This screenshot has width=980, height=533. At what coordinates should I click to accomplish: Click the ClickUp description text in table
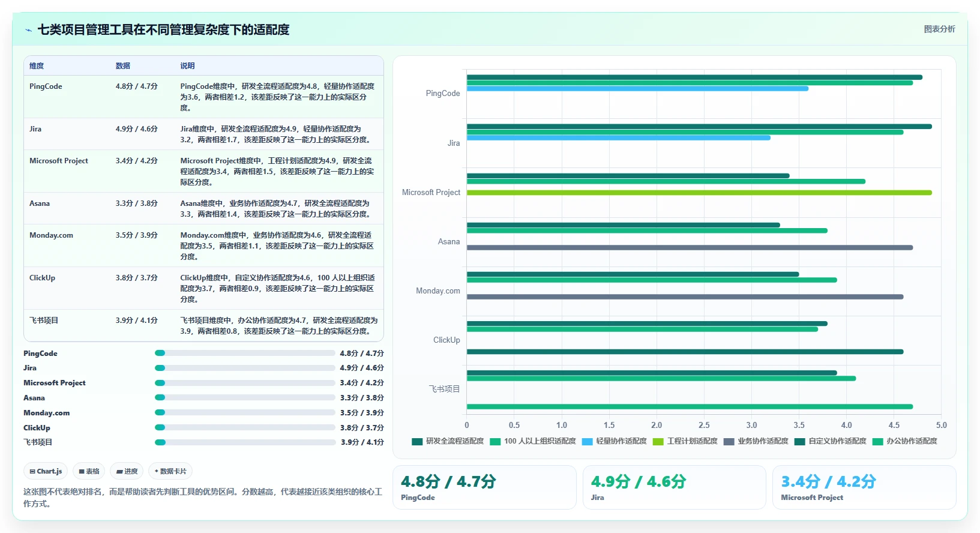pos(278,289)
